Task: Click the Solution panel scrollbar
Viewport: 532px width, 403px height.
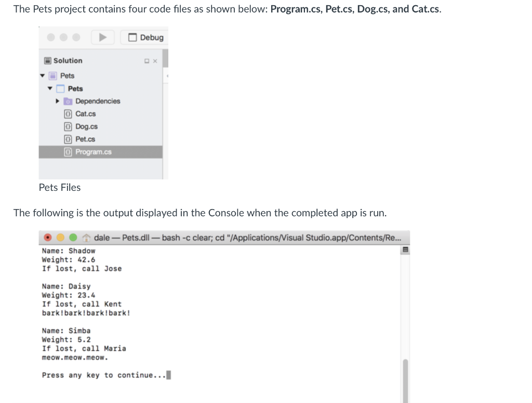Action: (x=166, y=58)
